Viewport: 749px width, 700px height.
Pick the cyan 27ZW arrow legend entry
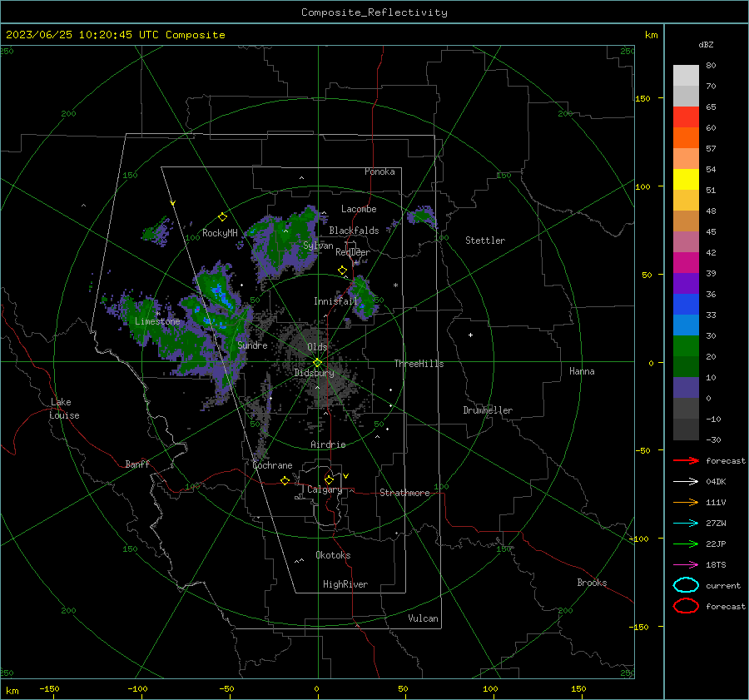point(686,523)
